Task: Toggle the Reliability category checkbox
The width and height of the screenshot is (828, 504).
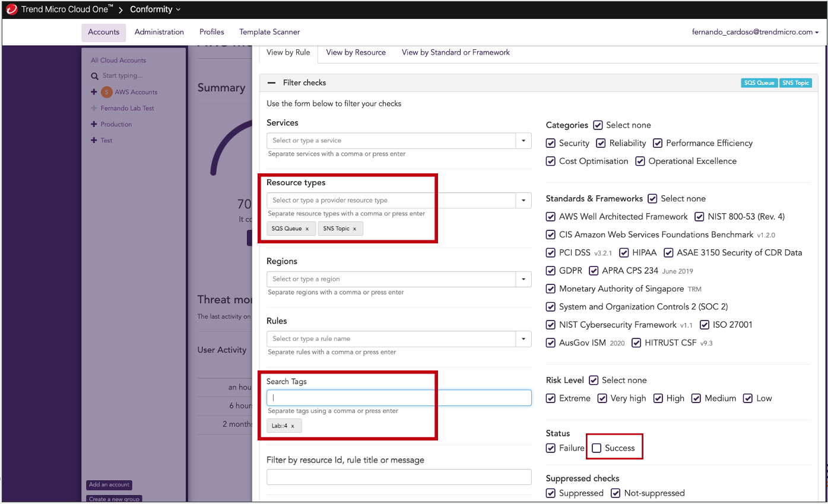Action: pos(601,143)
